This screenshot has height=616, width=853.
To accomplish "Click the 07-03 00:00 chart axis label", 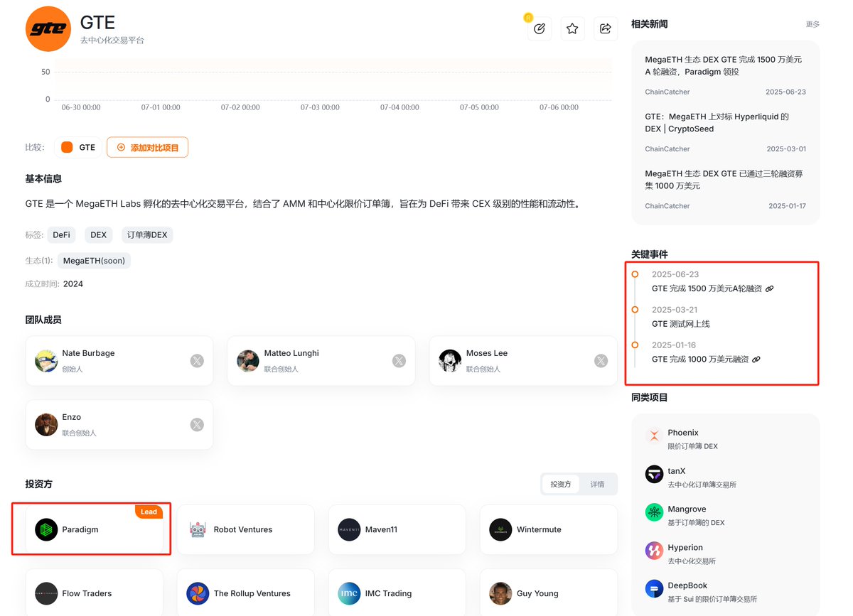I will [x=320, y=108].
